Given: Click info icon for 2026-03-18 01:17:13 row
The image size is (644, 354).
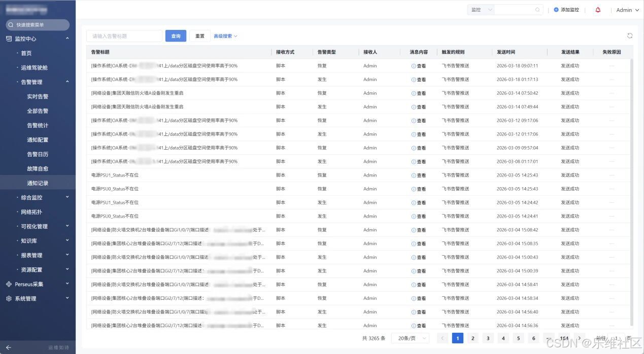Looking at the screenshot, I should [414, 80].
